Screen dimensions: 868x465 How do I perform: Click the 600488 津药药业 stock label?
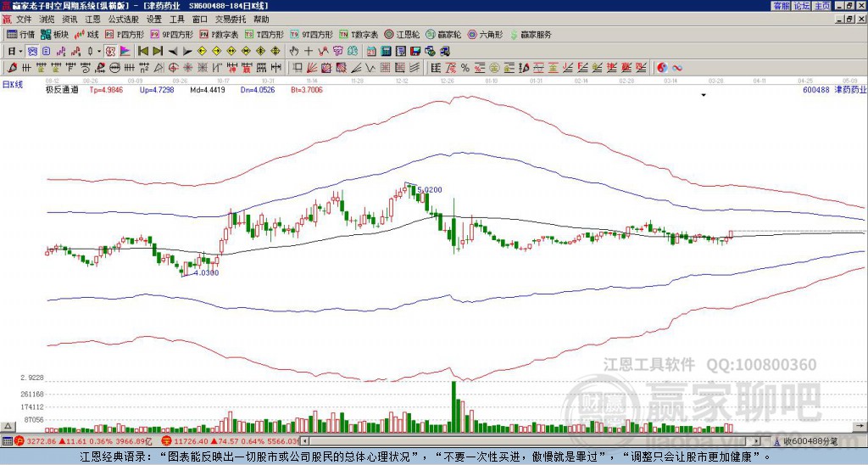pyautogui.click(x=834, y=90)
